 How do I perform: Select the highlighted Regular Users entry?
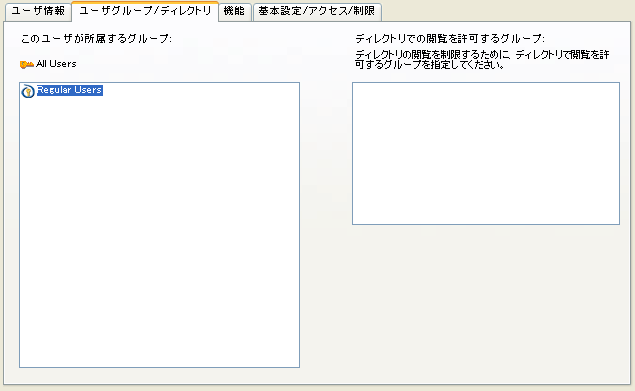coord(70,90)
